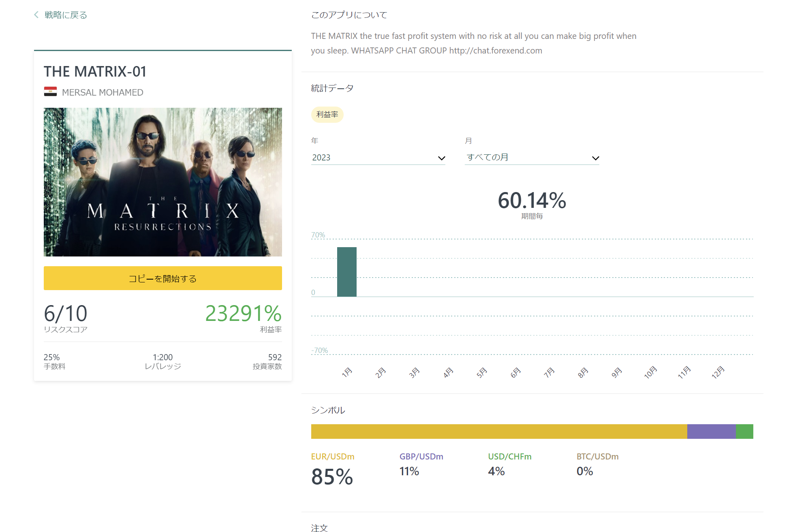Click the 注文 section heading
This screenshot has height=532, width=791.
click(x=319, y=528)
